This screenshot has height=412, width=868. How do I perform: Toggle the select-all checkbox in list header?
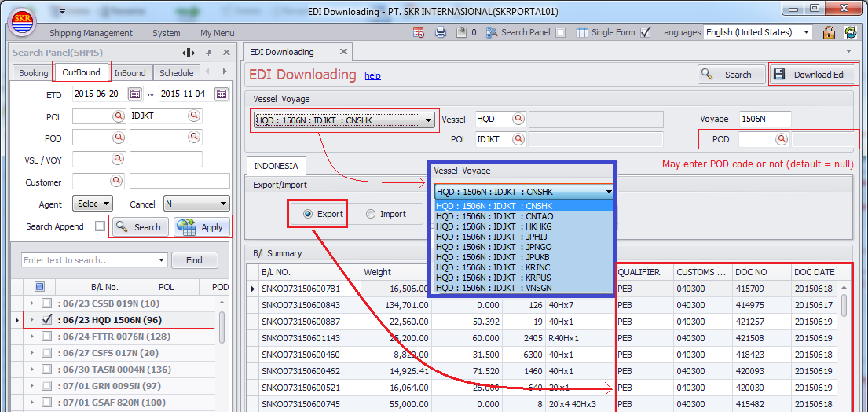(38, 287)
